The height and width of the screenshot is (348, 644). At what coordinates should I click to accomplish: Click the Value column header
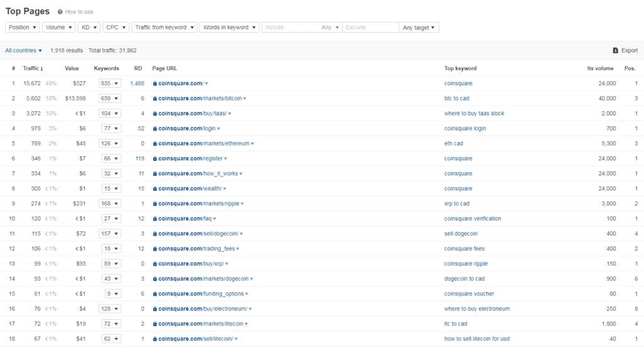(x=72, y=68)
